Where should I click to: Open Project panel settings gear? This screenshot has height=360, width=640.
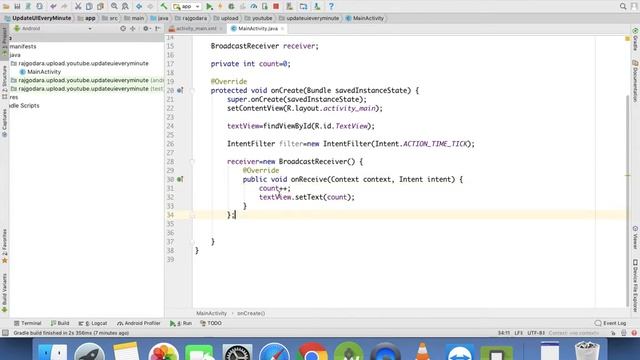pyautogui.click(x=146, y=29)
